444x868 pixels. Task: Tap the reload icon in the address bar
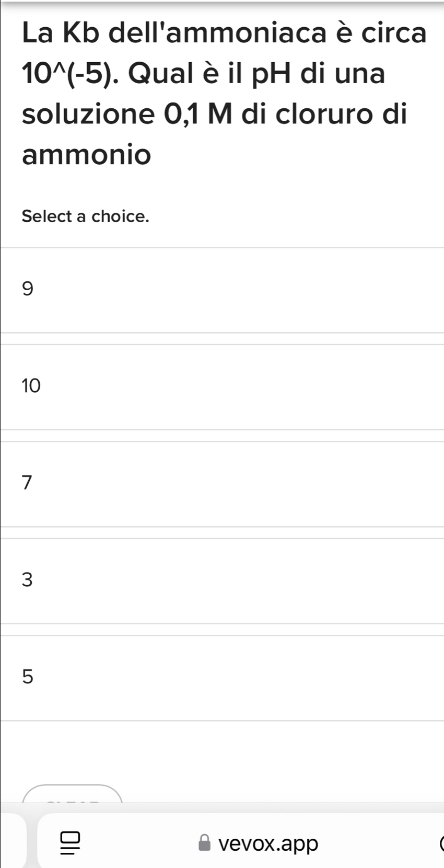click(x=441, y=843)
